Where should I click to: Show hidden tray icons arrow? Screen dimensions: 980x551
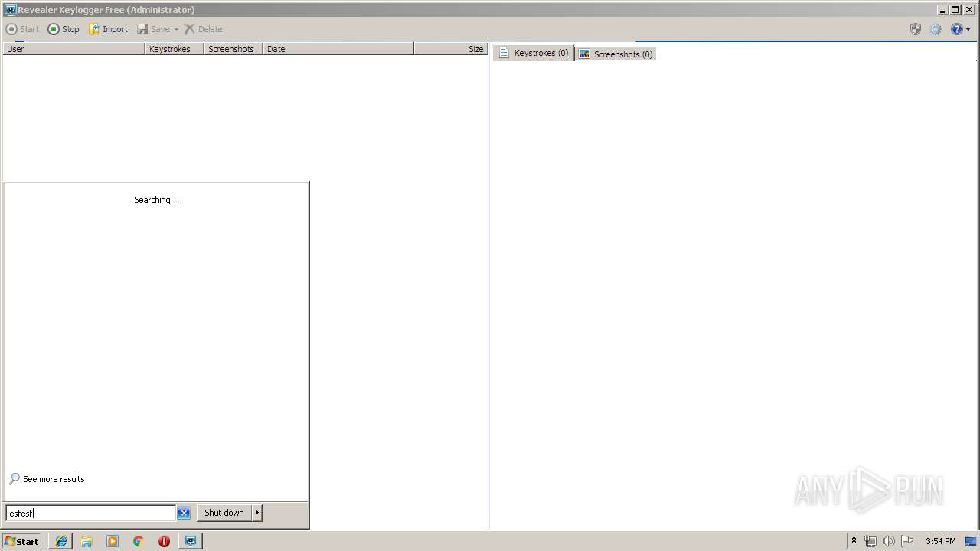coord(854,540)
